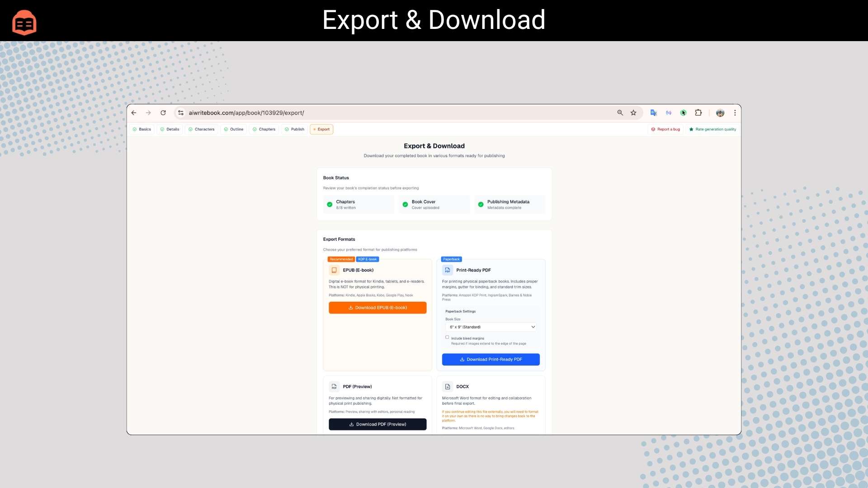Click Rate generation quality link

pos(712,129)
